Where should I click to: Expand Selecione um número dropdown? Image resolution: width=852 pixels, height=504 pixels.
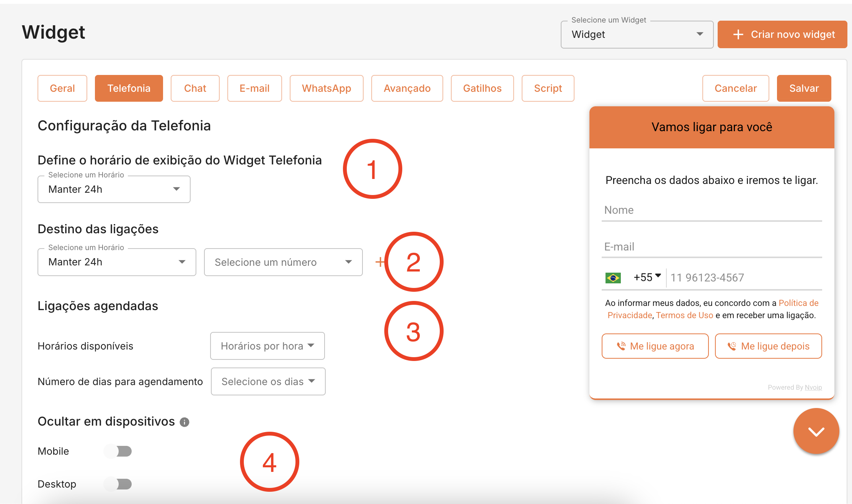(283, 262)
